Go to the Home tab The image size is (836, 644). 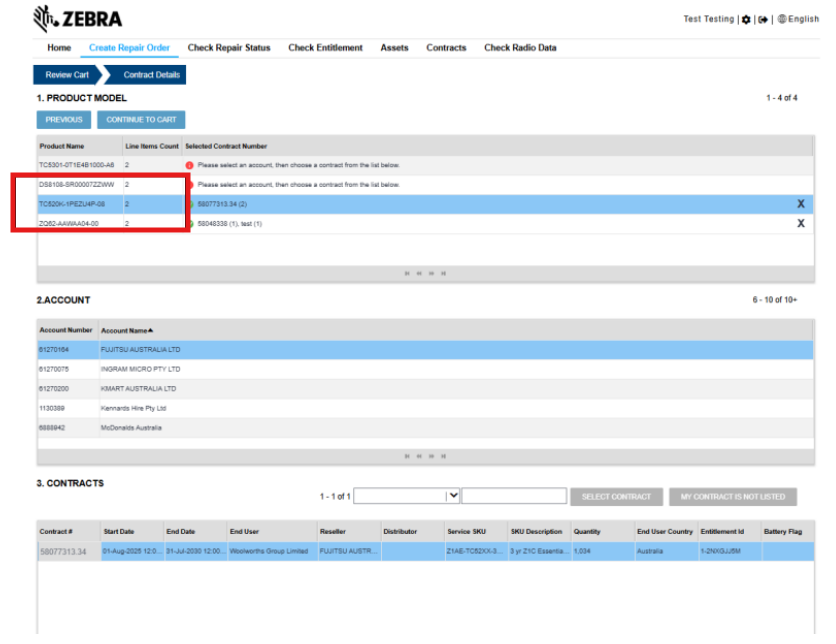59,47
